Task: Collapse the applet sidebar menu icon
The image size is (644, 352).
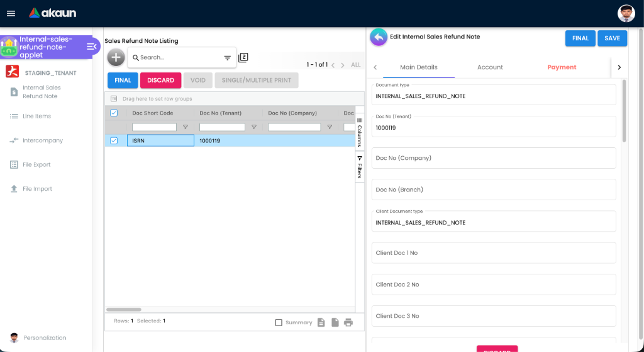Action: pyautogui.click(x=92, y=47)
